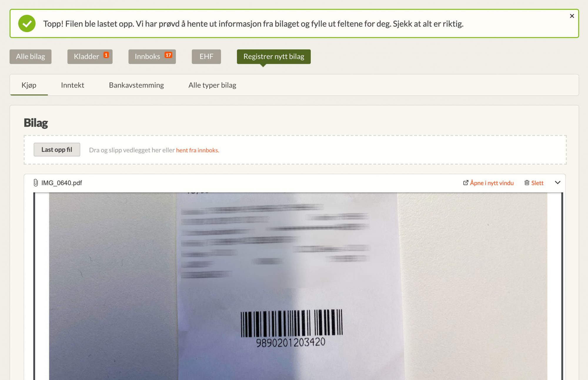Switch to the Inntekt tab

click(73, 85)
